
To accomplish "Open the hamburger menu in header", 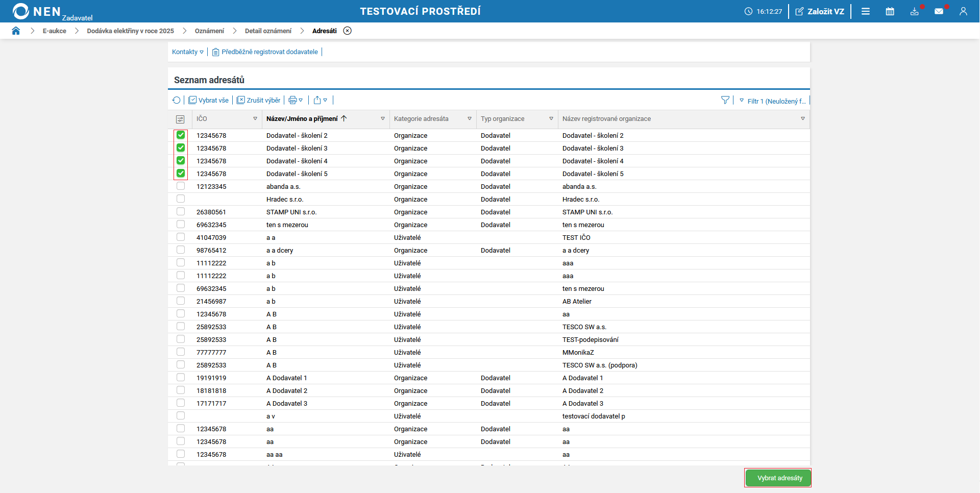I will coord(866,11).
